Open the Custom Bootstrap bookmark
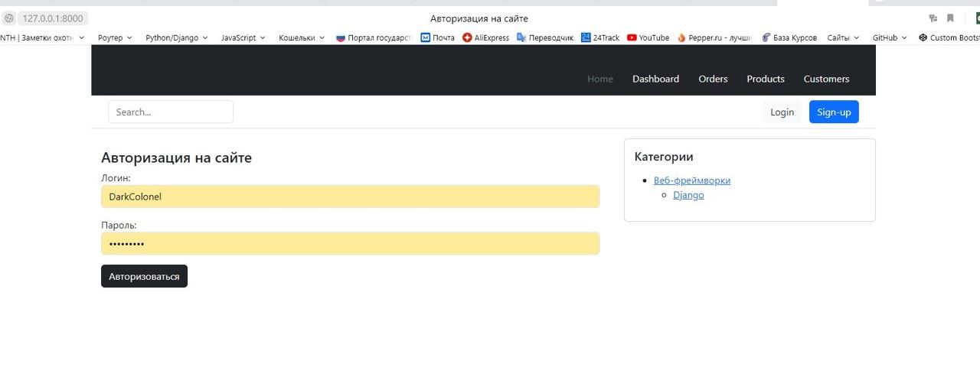Viewport: 980px width, 377px height. tap(949, 37)
